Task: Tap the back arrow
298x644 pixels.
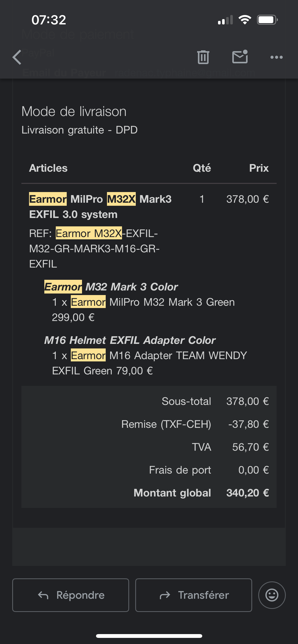Action: pos(17,57)
